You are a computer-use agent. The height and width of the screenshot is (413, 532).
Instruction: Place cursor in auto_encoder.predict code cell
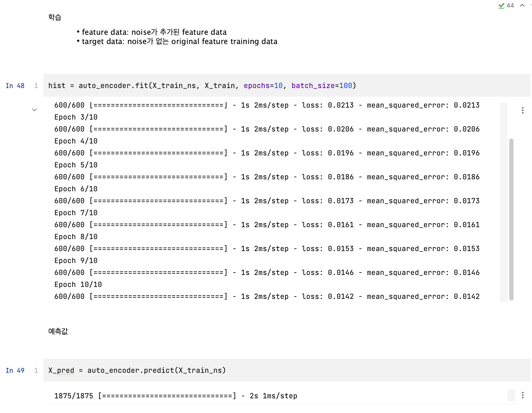tap(353, 371)
